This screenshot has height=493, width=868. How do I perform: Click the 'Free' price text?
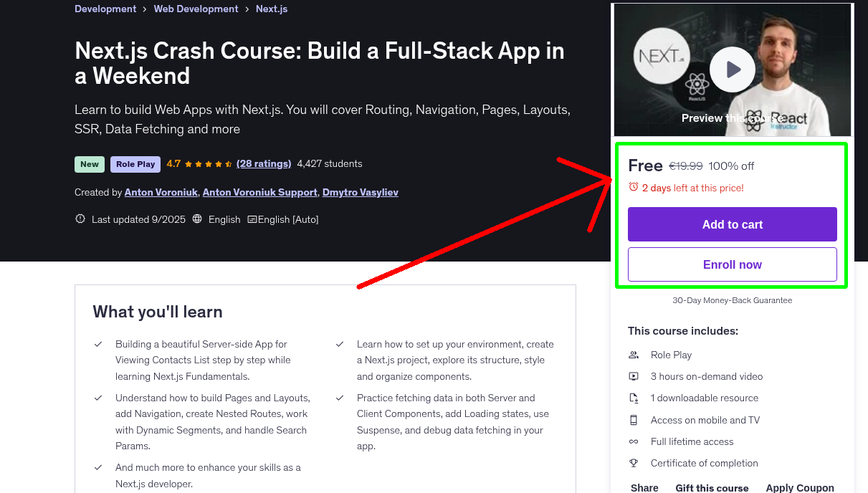pyautogui.click(x=645, y=166)
